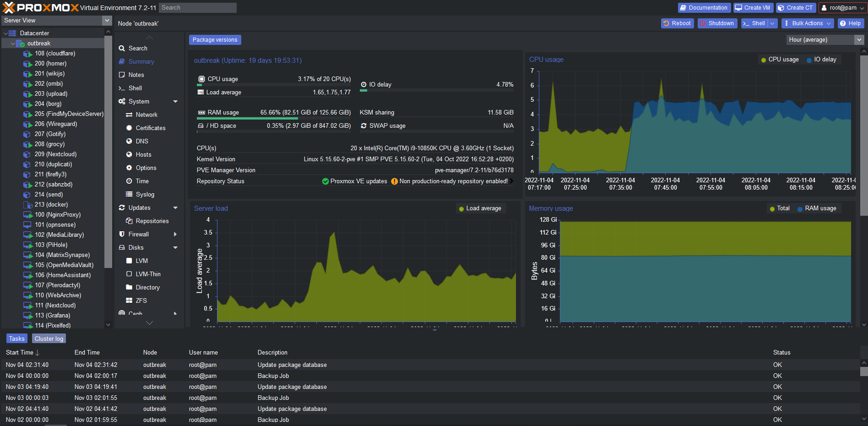Image resolution: width=868 pixels, height=426 pixels.
Task: Click the Firewall shield icon
Action: (x=122, y=234)
